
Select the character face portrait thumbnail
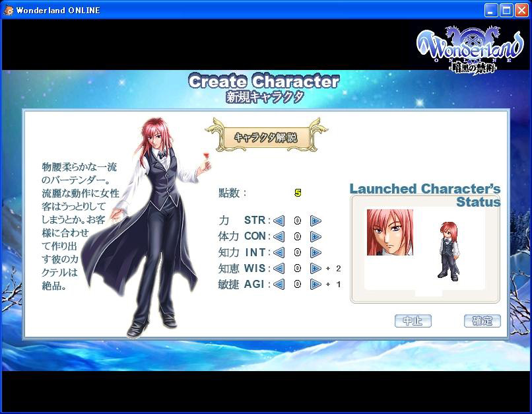(x=390, y=232)
